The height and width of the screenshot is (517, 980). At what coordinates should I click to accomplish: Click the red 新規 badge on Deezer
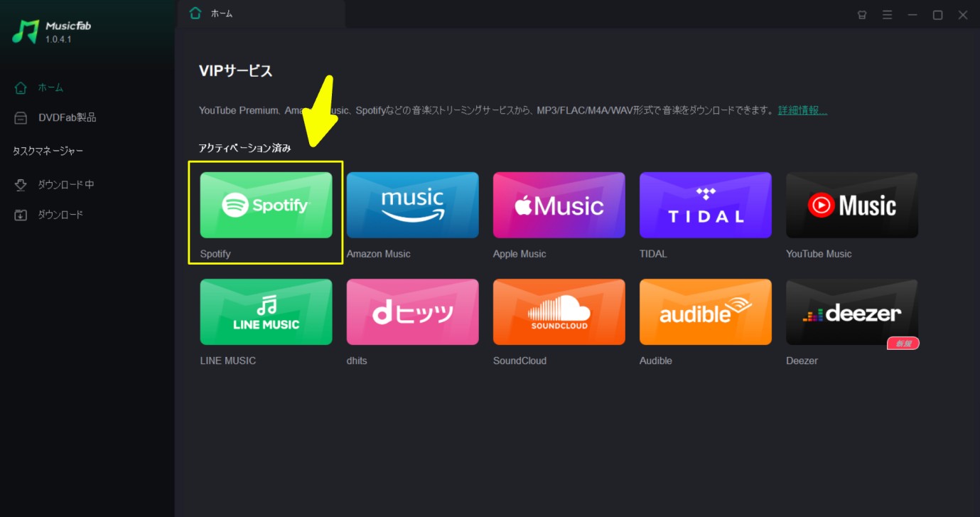pyautogui.click(x=903, y=343)
